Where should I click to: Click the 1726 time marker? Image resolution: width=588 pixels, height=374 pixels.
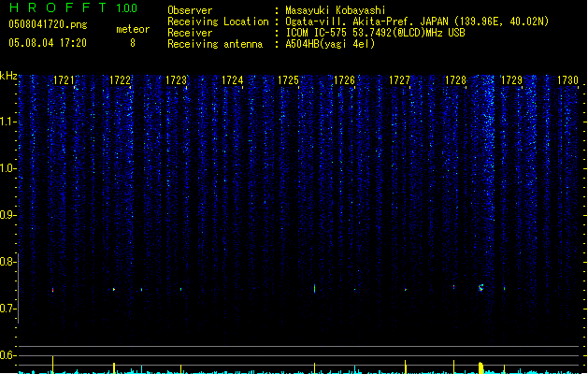344,80
